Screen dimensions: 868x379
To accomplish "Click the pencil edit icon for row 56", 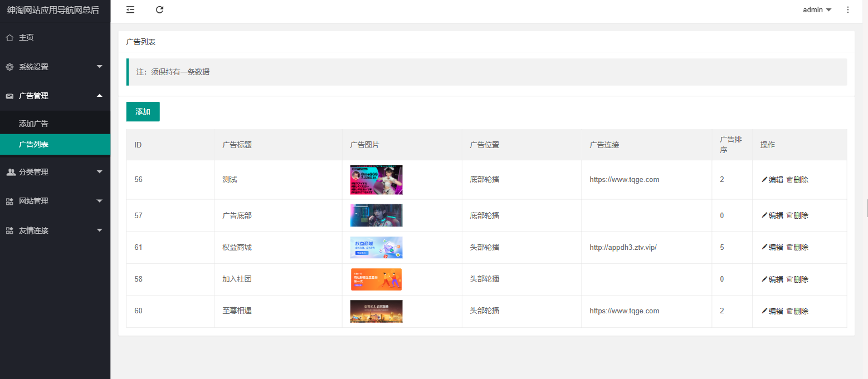I will 764,180.
